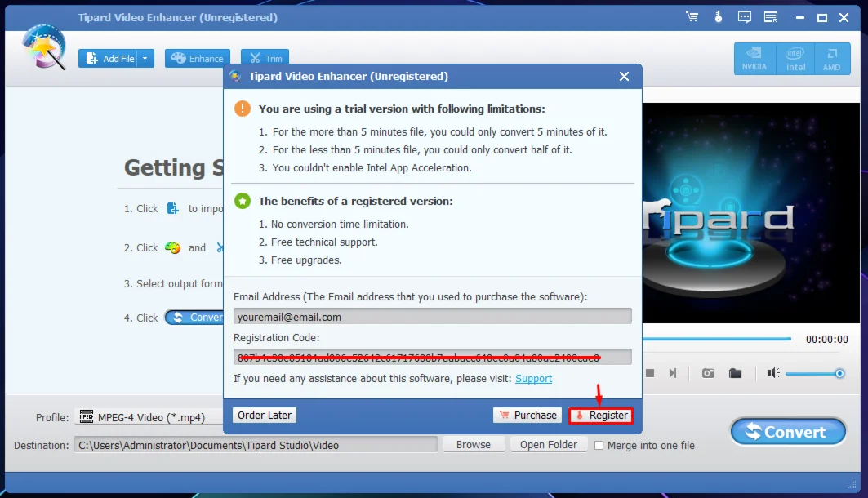
Task: Open snapshot folder icon
Action: (735, 374)
